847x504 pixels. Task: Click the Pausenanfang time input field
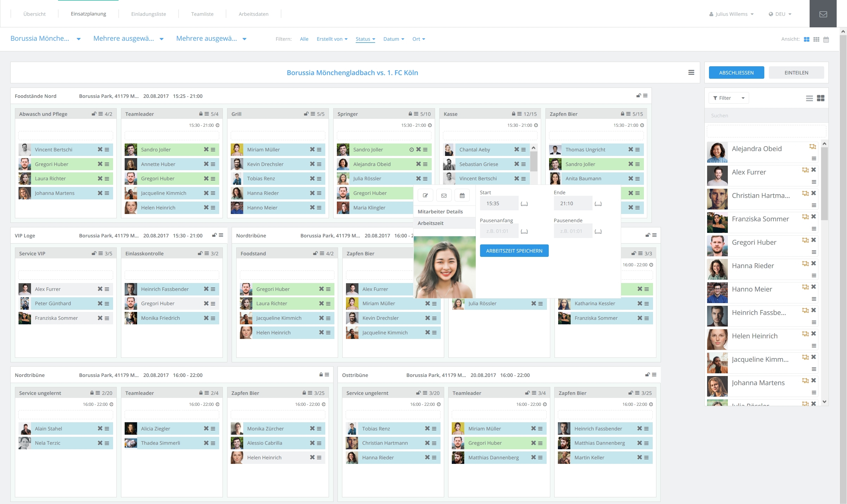click(x=498, y=231)
